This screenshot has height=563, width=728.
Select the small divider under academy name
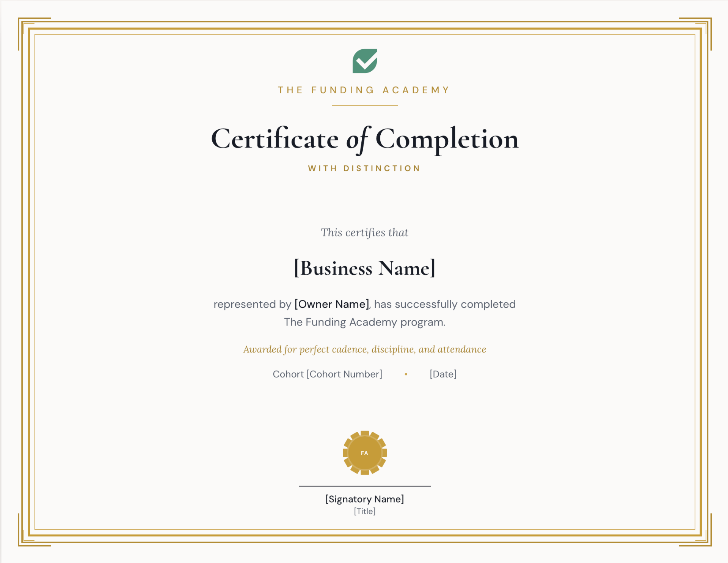(x=364, y=105)
